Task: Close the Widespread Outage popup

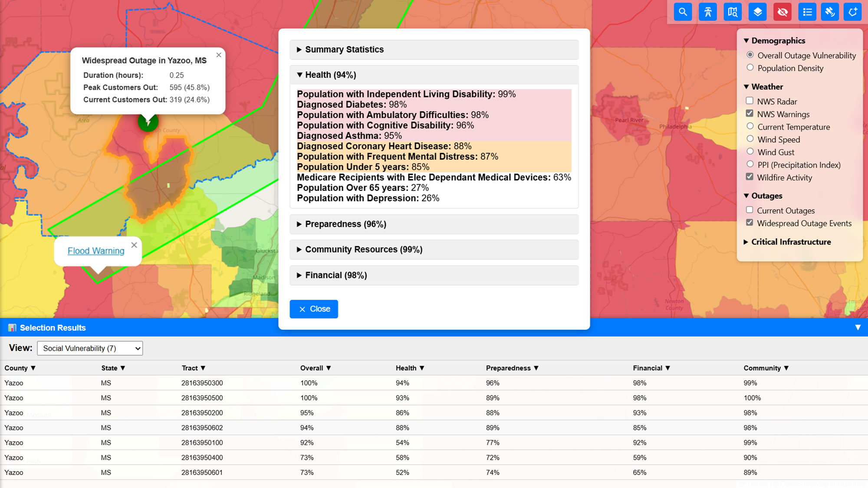Action: point(219,55)
